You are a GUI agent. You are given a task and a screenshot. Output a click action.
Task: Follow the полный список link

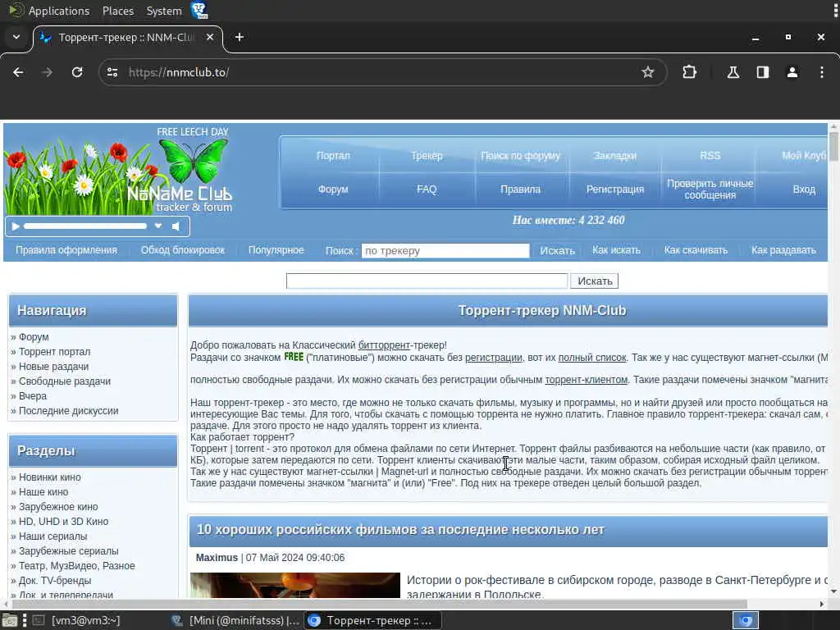click(592, 358)
